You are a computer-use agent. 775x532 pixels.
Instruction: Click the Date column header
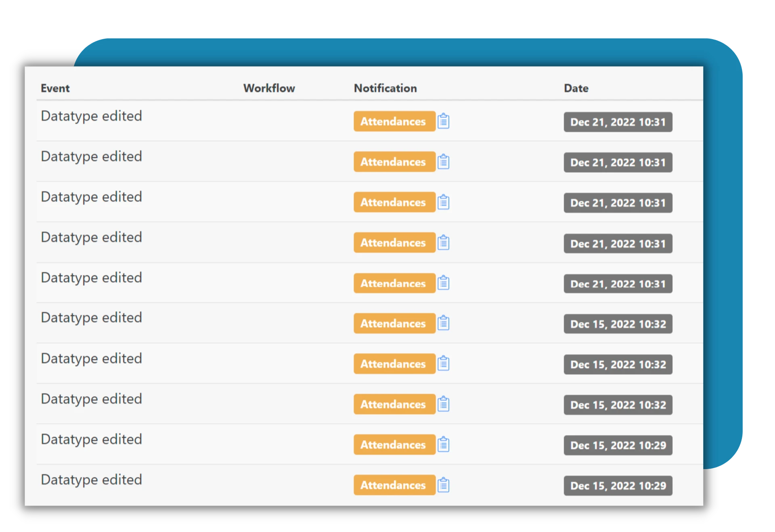pyautogui.click(x=576, y=88)
